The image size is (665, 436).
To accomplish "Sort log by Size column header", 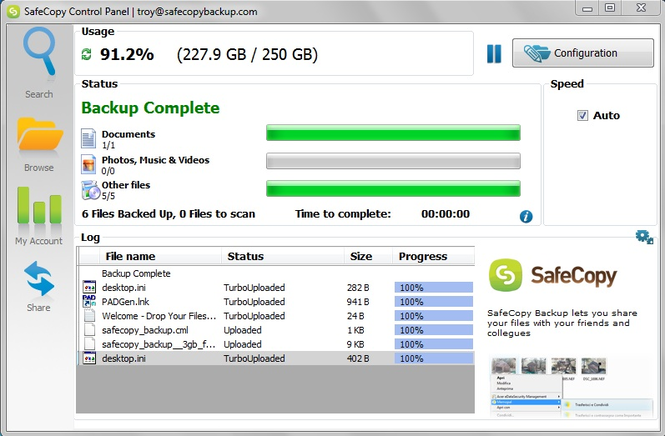I will pyautogui.click(x=360, y=256).
